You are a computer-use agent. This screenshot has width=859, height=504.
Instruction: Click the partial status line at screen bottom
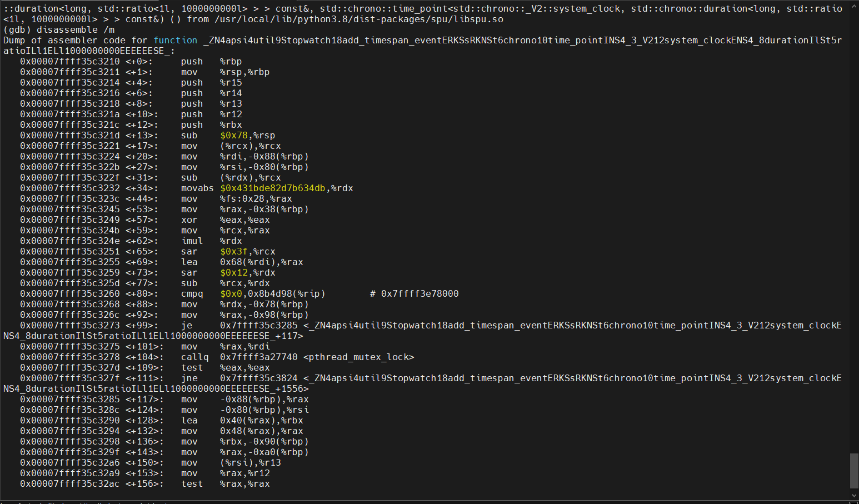pyautogui.click(x=83, y=502)
